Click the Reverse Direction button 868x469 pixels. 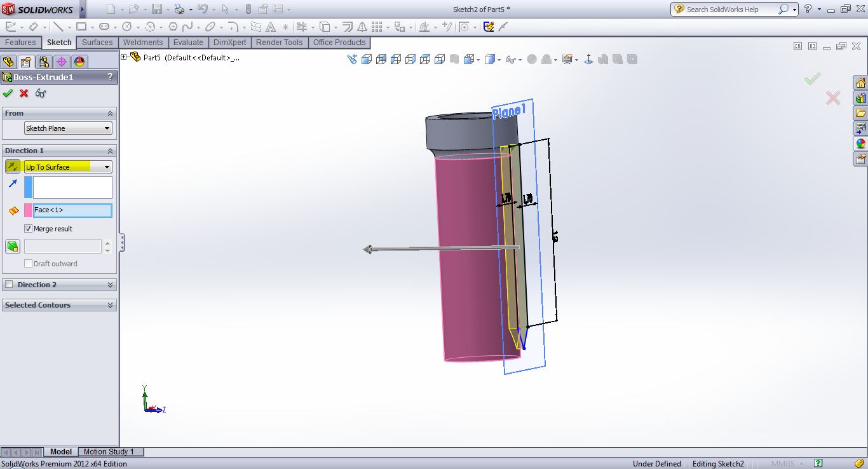click(x=13, y=167)
